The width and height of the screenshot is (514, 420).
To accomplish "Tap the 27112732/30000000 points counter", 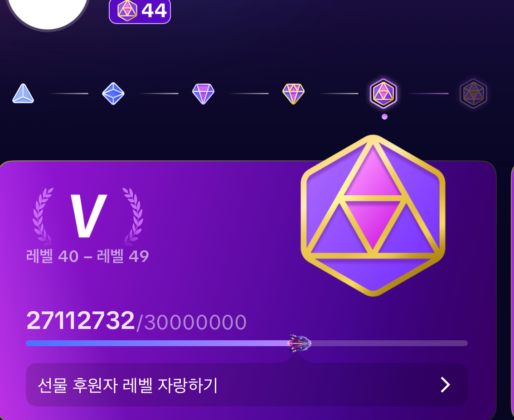I will coord(136,321).
